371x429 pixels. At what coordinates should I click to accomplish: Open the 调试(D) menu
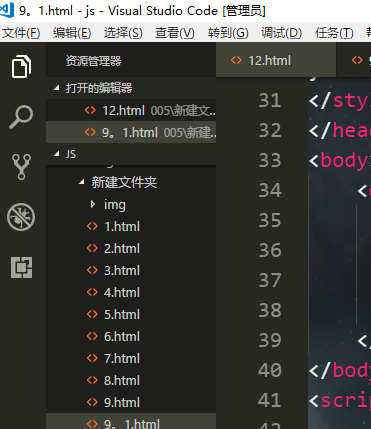coord(281,33)
